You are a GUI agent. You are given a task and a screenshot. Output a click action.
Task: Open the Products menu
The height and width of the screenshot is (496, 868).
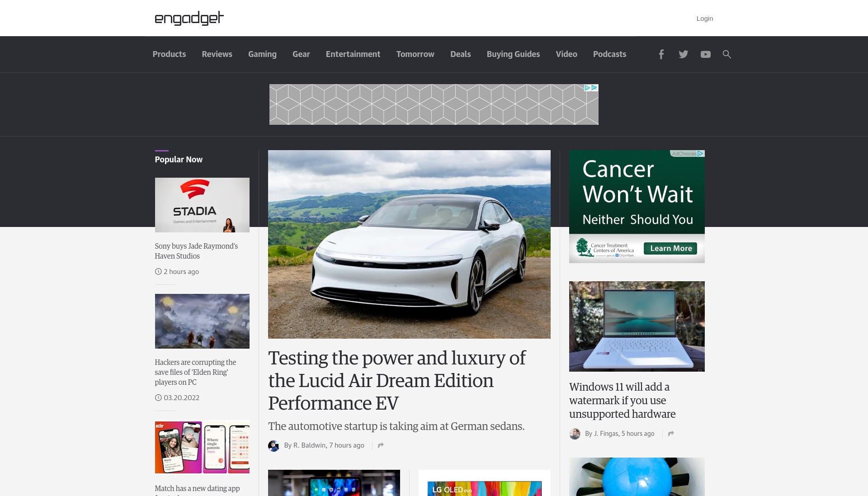(169, 54)
